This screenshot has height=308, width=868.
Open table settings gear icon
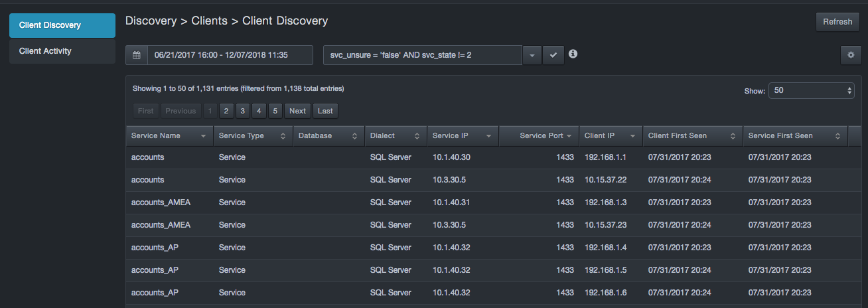(x=851, y=55)
